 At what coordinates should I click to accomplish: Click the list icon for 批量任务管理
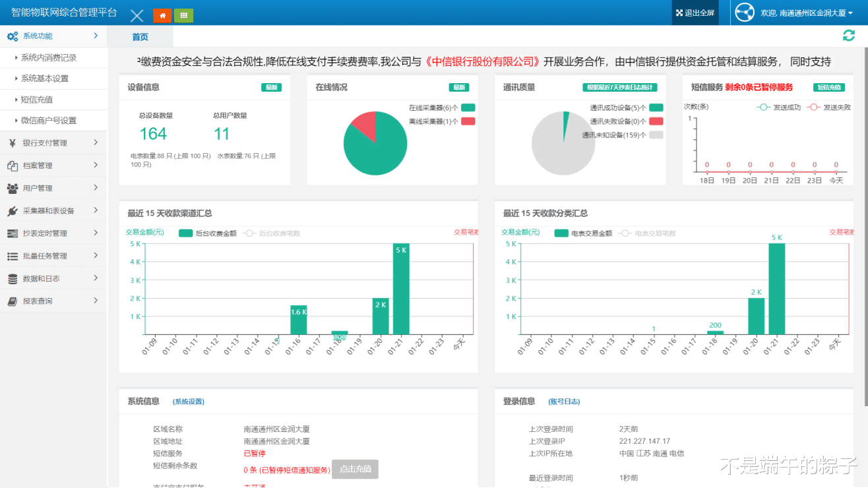pyautogui.click(x=12, y=256)
